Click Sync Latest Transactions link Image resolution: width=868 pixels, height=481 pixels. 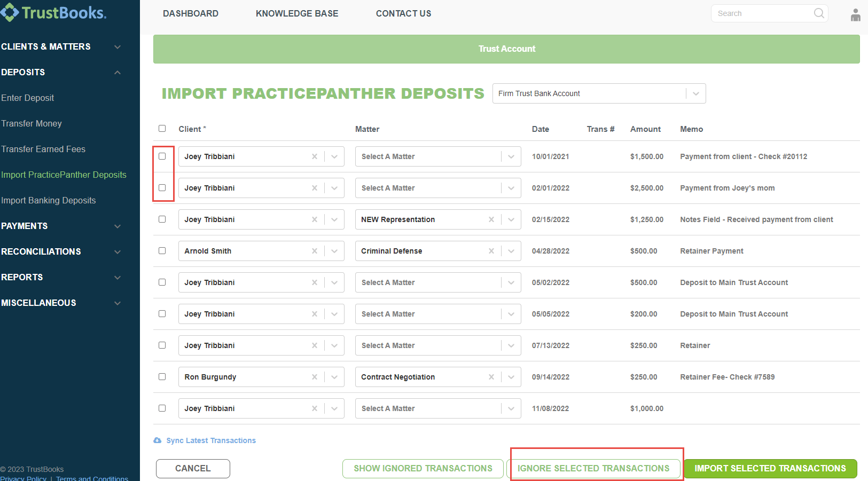(211, 440)
